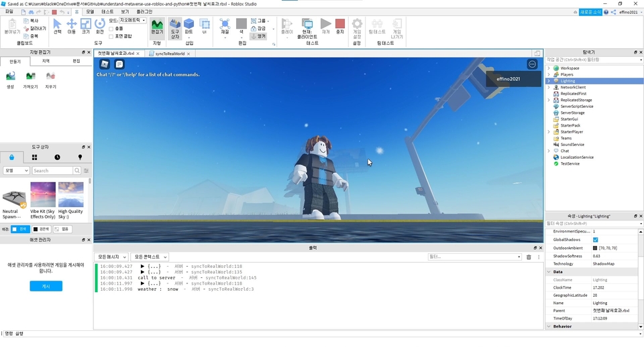Enable the Join Surfaces (표면 결합) checkbox

(x=111, y=36)
